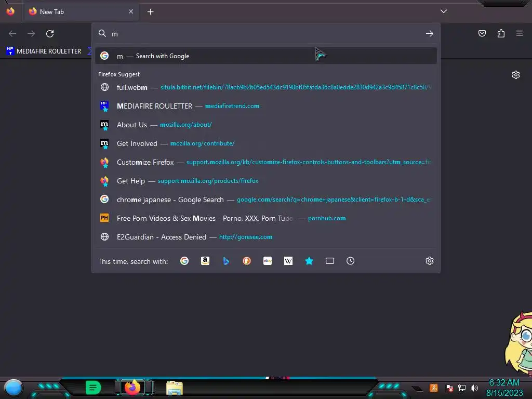Click the Go arrow in address bar

click(x=430, y=34)
